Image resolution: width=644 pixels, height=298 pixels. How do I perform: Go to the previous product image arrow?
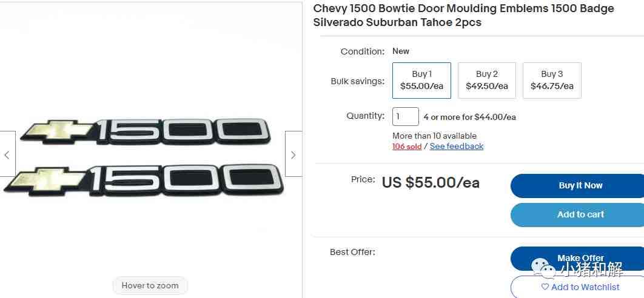coord(7,154)
